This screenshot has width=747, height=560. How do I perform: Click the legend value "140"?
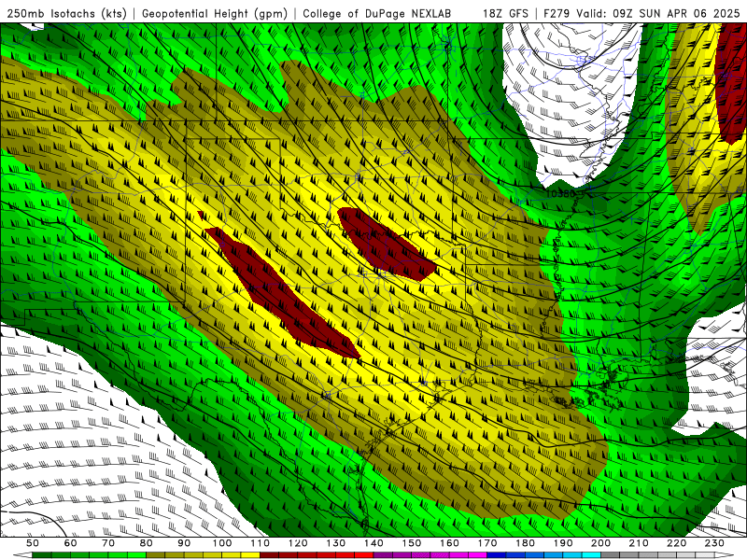point(374,543)
